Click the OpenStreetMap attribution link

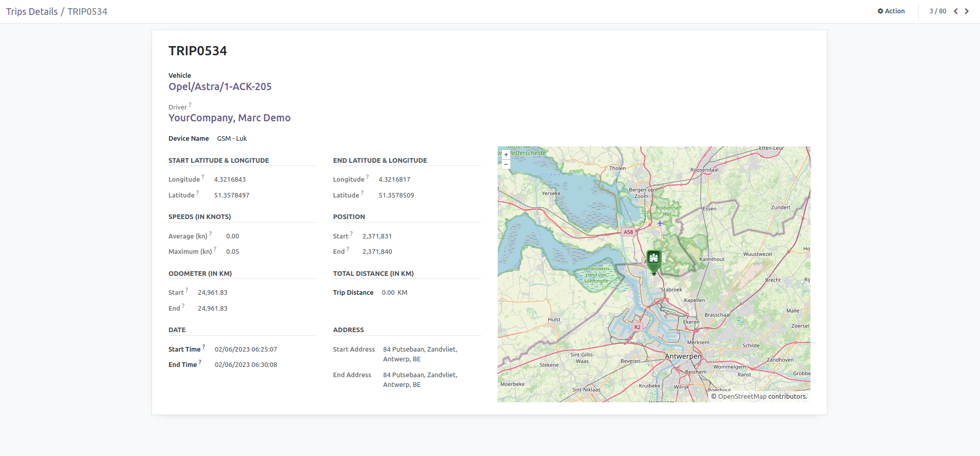(x=742, y=396)
